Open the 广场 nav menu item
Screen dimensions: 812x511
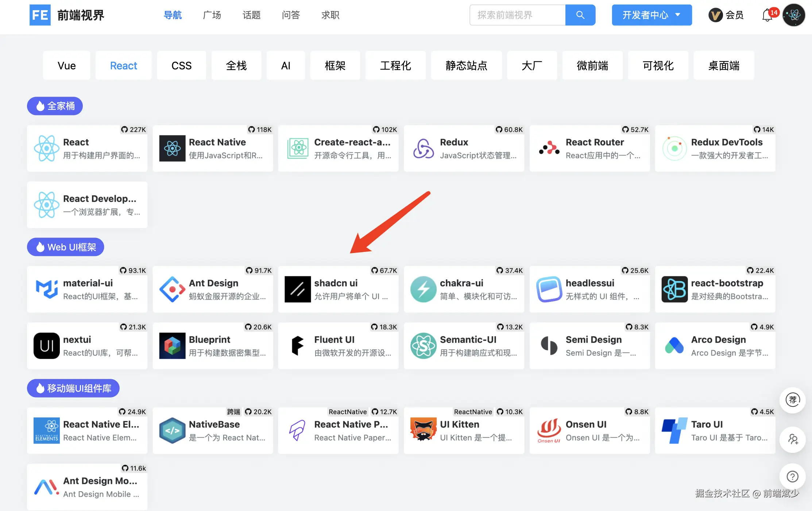tap(212, 15)
